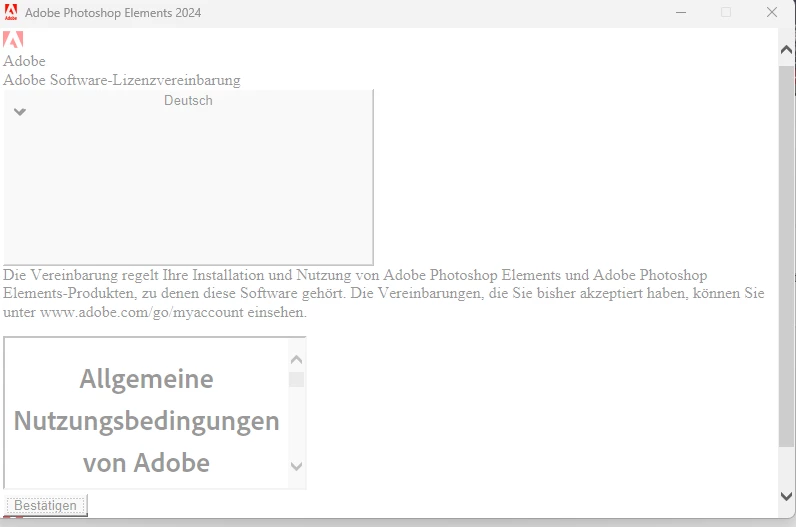
Task: Expand language list via chevron arrow
Action: click(x=20, y=112)
